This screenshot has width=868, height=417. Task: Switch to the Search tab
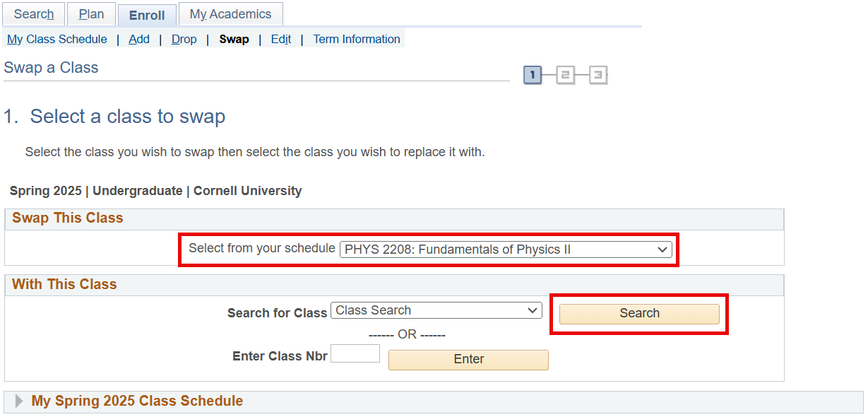pos(34,14)
